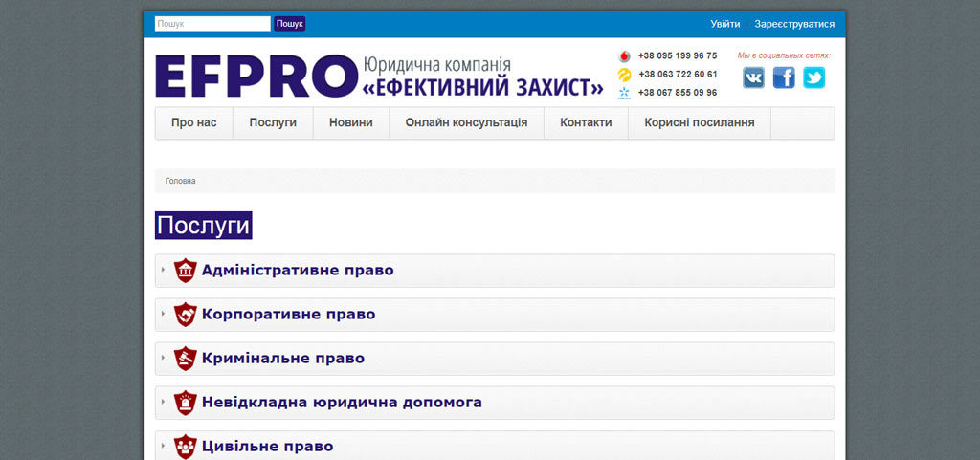Click the EFPRO logo
The width and height of the screenshot is (980, 460).
[256, 77]
